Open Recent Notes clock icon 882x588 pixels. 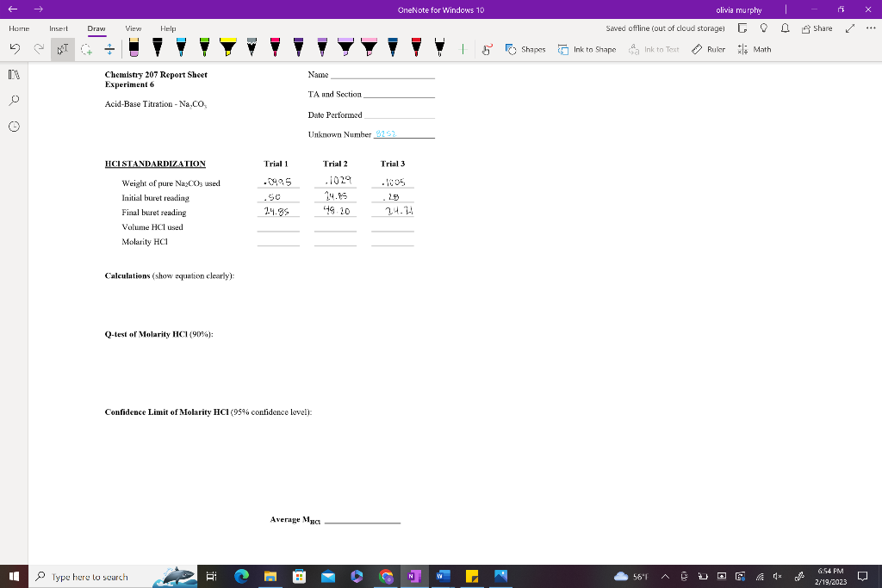[x=14, y=126]
